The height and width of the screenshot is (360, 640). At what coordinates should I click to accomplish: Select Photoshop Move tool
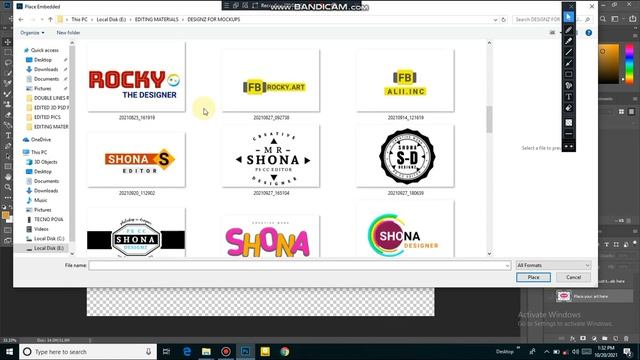point(7,42)
